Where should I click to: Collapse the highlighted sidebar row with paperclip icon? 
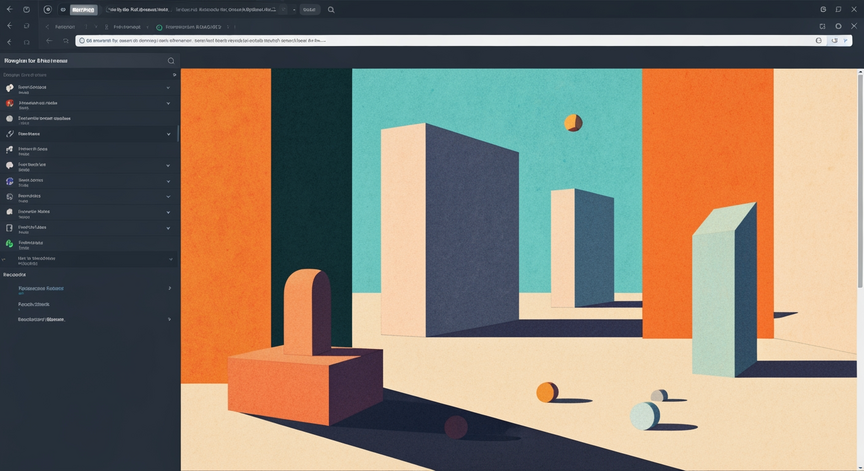pyautogui.click(x=168, y=134)
